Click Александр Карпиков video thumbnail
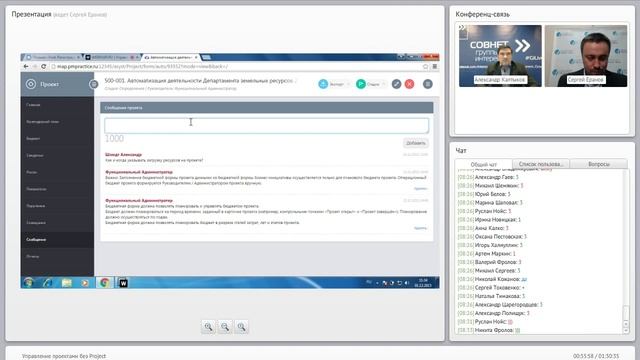The image size is (640, 360). coord(500,56)
